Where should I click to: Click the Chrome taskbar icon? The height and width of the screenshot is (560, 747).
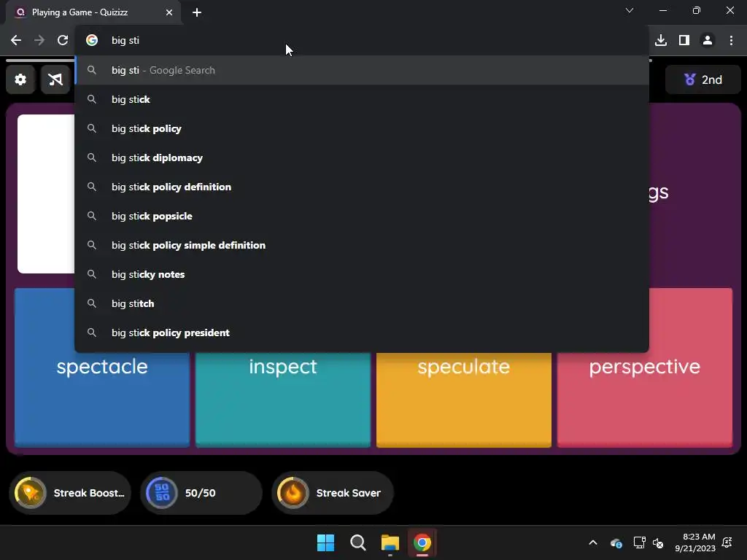click(x=422, y=542)
